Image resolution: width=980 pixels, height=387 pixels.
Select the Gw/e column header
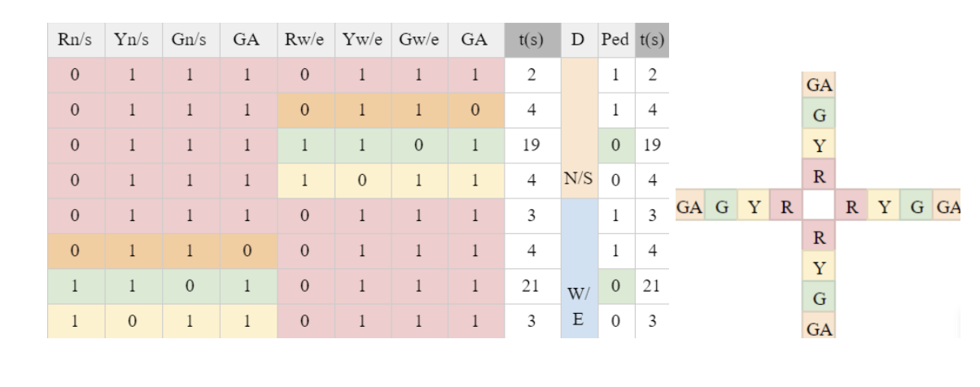click(x=418, y=41)
